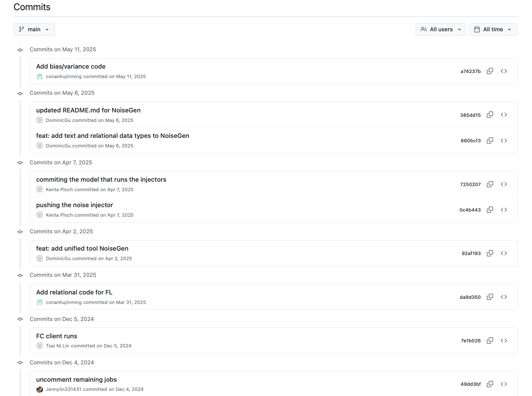
Task: Copy full SHA for commit 385dd15
Action: pos(490,115)
